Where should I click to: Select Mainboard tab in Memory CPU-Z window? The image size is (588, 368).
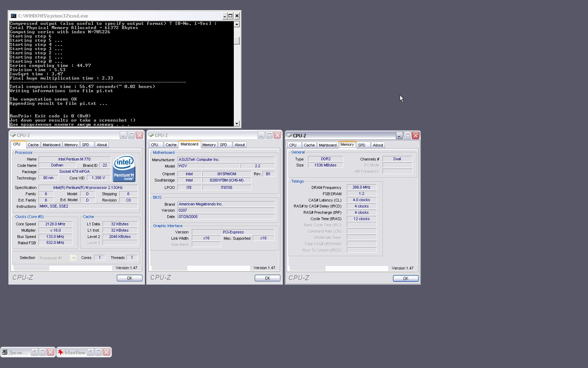(x=328, y=145)
